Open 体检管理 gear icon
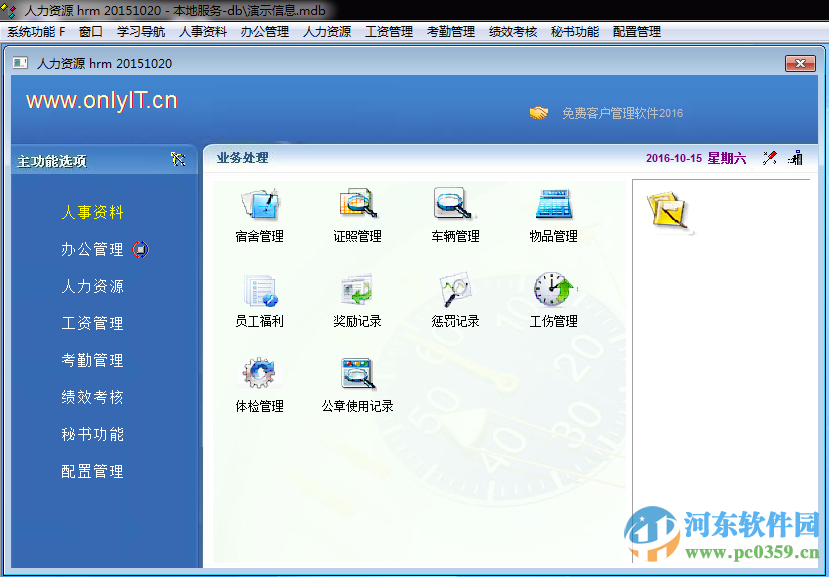The image size is (829, 577). pos(260,374)
